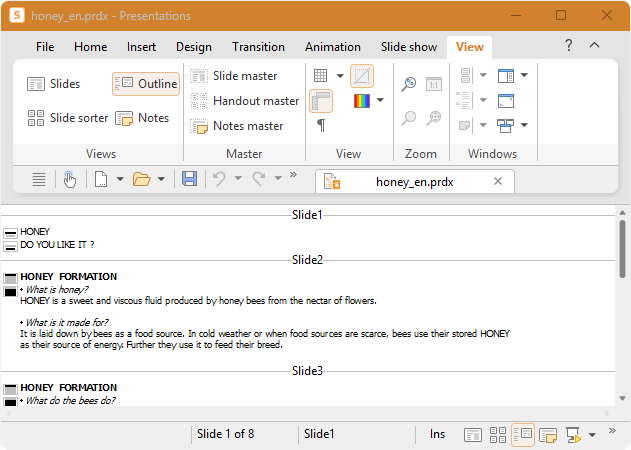Collapse the ribbon with chevron
Screen dimensions: 631x450
(594, 45)
